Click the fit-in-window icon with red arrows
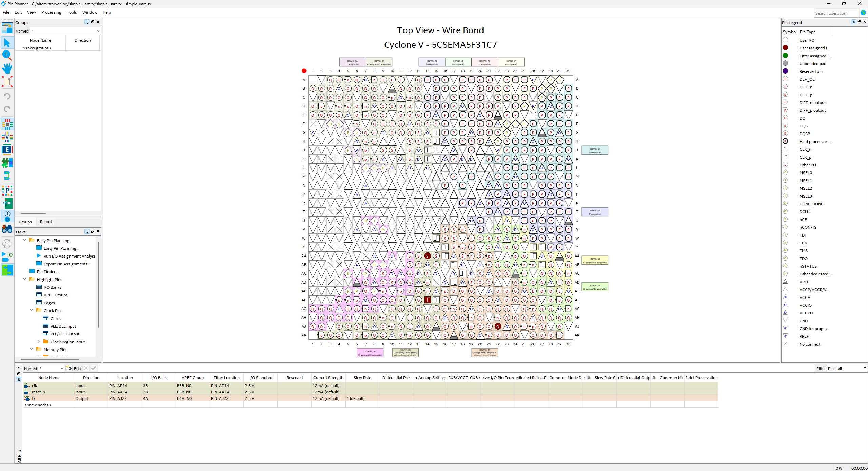Image resolution: width=868 pixels, height=471 pixels. coord(7,81)
